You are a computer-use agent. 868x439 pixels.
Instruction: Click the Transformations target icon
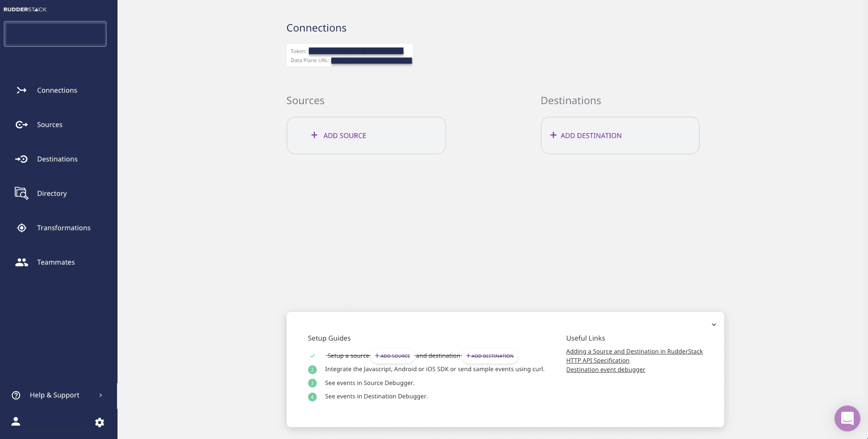(x=21, y=228)
